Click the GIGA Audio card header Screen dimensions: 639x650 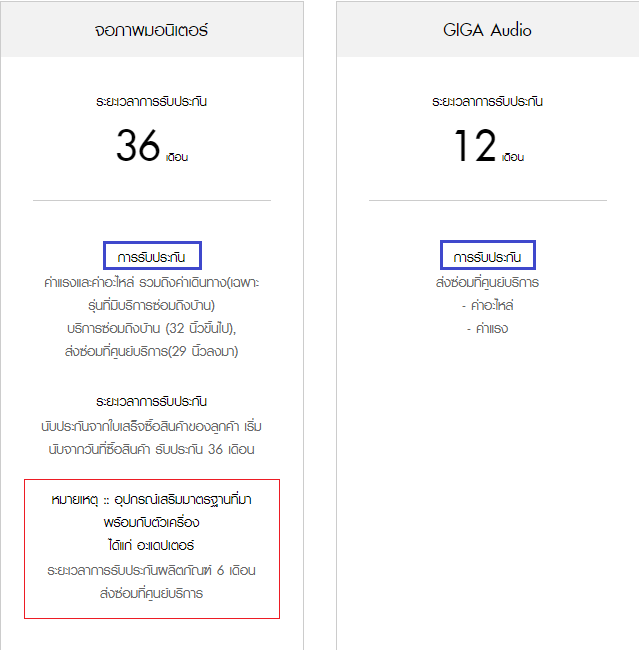coord(488,29)
